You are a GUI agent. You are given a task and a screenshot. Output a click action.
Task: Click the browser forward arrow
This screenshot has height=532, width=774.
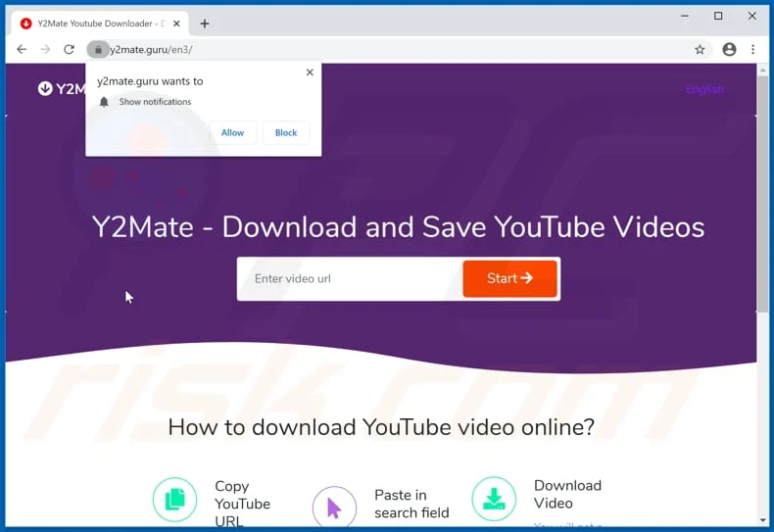tap(45, 49)
